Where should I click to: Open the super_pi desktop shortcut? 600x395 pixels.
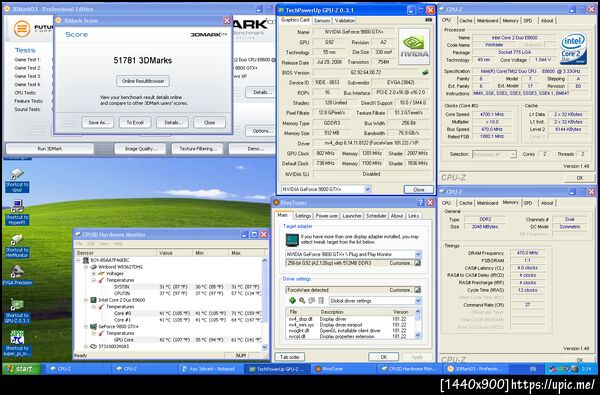(17, 343)
